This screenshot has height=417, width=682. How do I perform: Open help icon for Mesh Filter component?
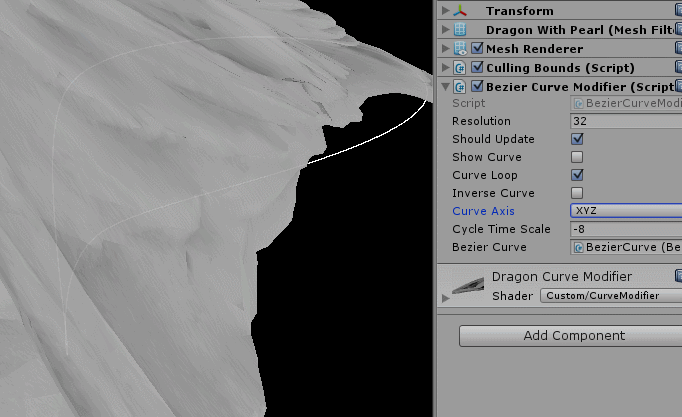(679, 29)
